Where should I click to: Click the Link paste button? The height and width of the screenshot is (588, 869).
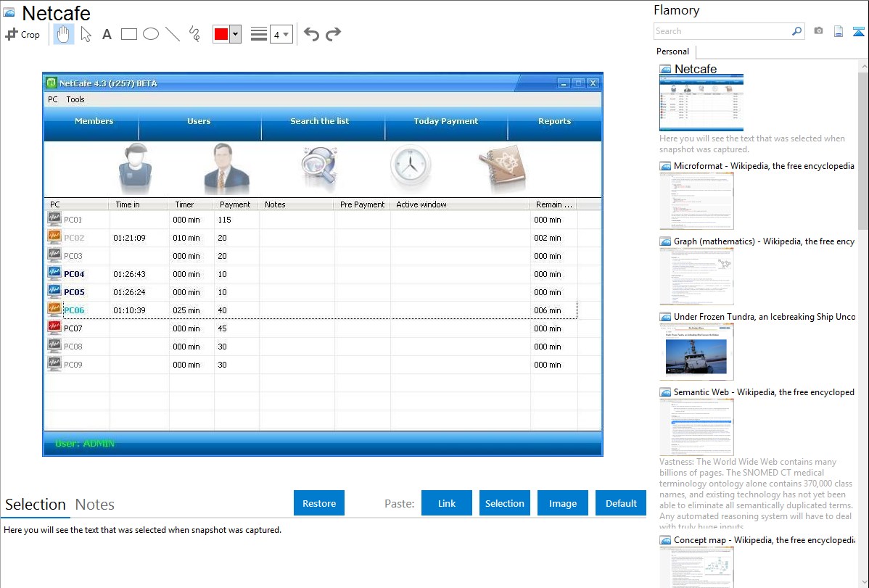pos(447,503)
